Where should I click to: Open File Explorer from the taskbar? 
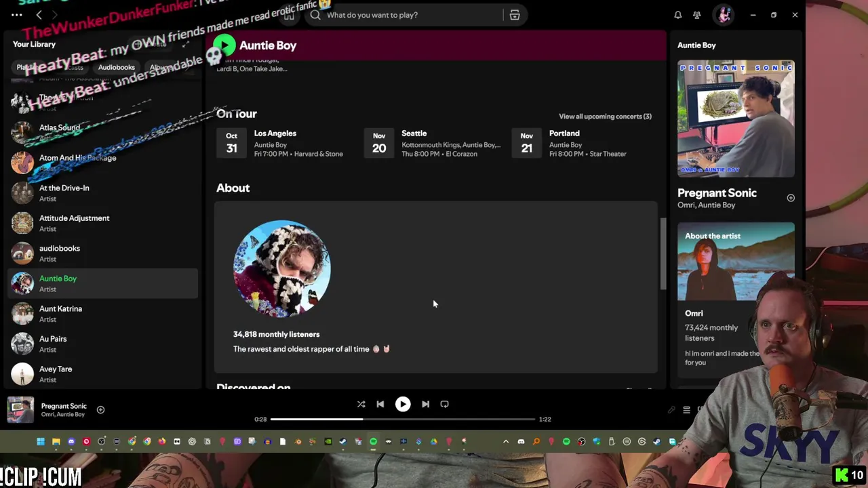[56, 442]
